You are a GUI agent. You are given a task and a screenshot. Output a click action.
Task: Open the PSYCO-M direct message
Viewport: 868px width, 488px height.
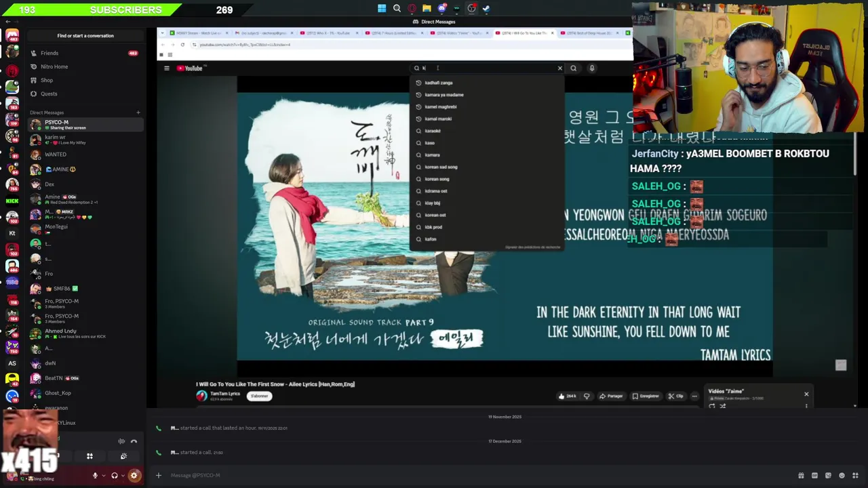(x=85, y=125)
